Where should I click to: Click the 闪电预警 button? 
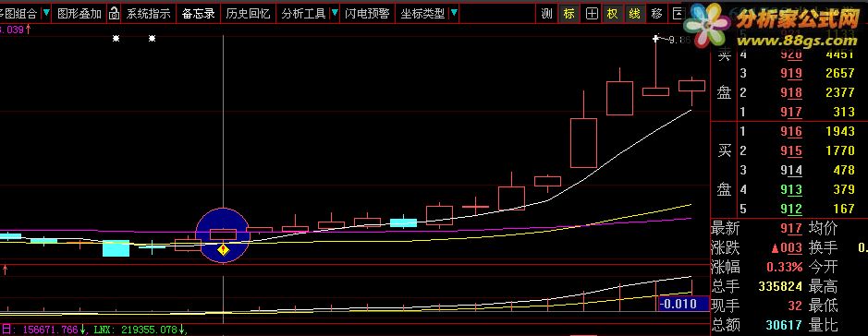367,14
